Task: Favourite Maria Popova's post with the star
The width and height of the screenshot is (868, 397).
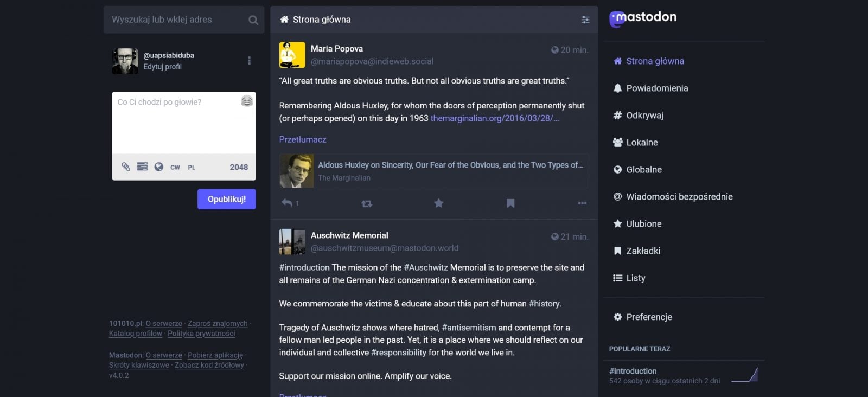Action: tap(439, 203)
